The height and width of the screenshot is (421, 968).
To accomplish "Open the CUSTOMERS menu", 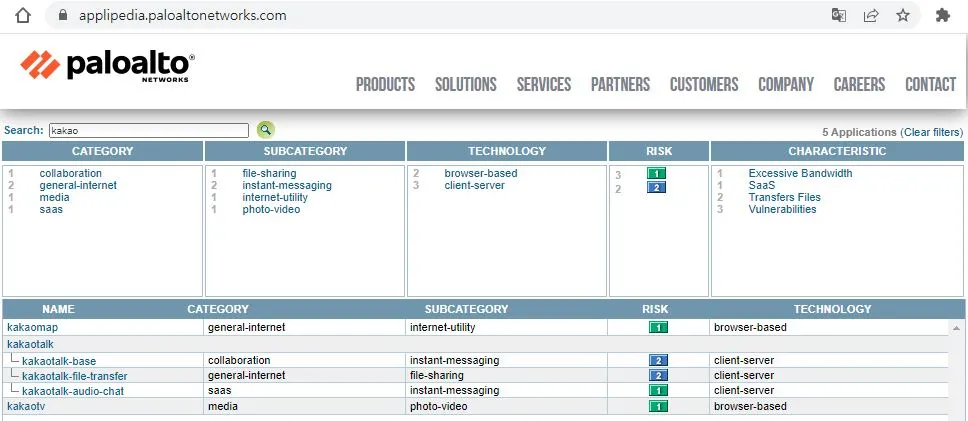I will click(704, 84).
